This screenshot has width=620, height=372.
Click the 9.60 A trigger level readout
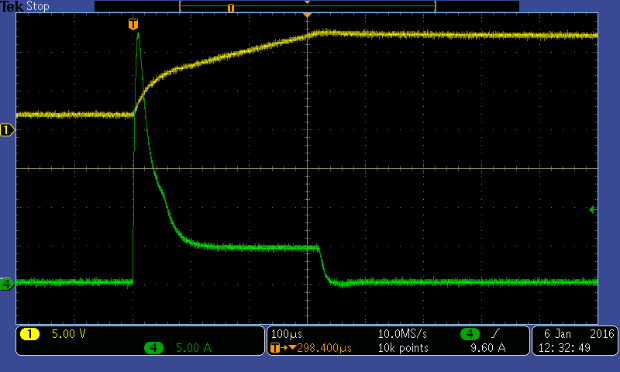(488, 348)
